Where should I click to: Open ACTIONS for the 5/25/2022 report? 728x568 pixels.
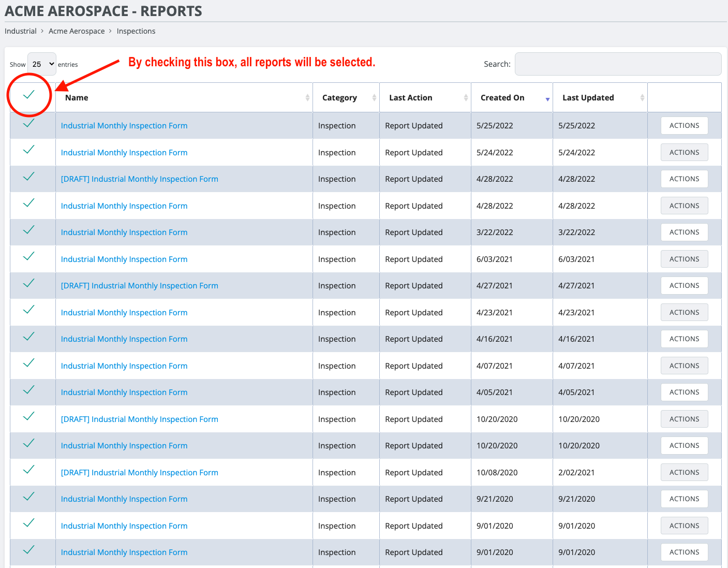tap(684, 126)
